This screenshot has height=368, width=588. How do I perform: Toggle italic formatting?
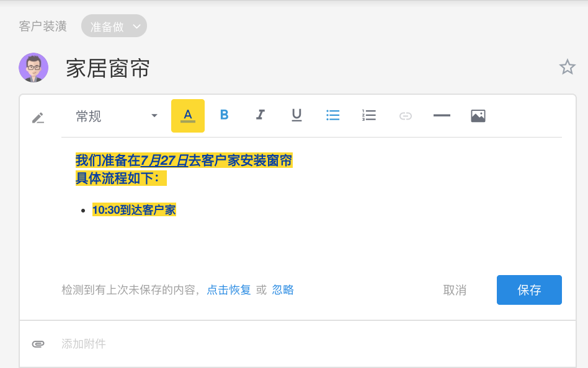click(x=261, y=115)
